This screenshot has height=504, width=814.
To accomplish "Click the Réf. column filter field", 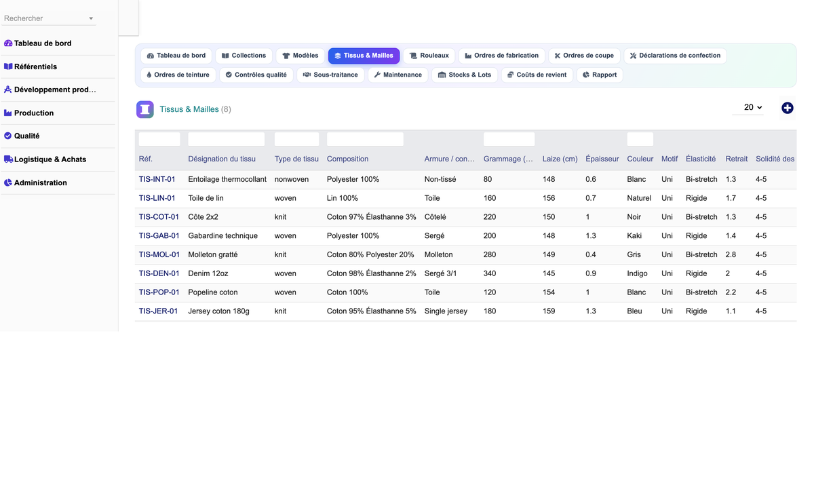I will point(159,139).
